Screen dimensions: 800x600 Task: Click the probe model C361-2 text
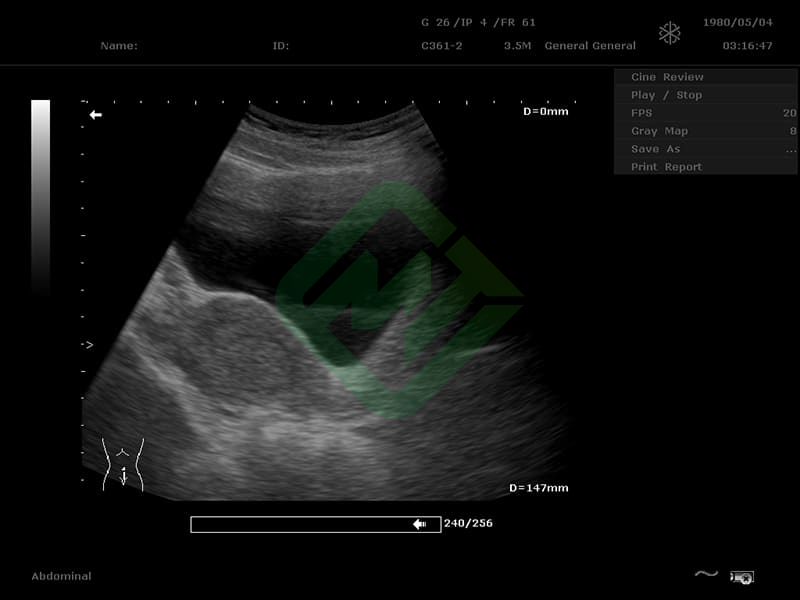[442, 46]
